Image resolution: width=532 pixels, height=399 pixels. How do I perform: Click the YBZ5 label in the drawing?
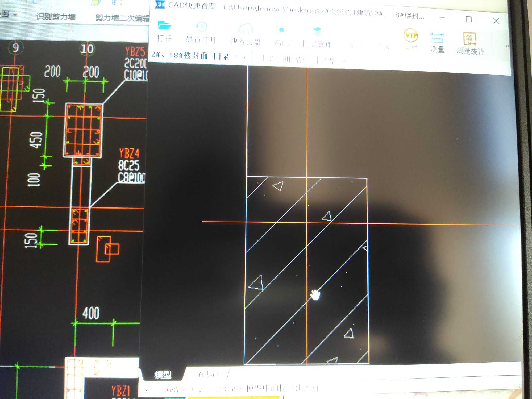tap(135, 51)
